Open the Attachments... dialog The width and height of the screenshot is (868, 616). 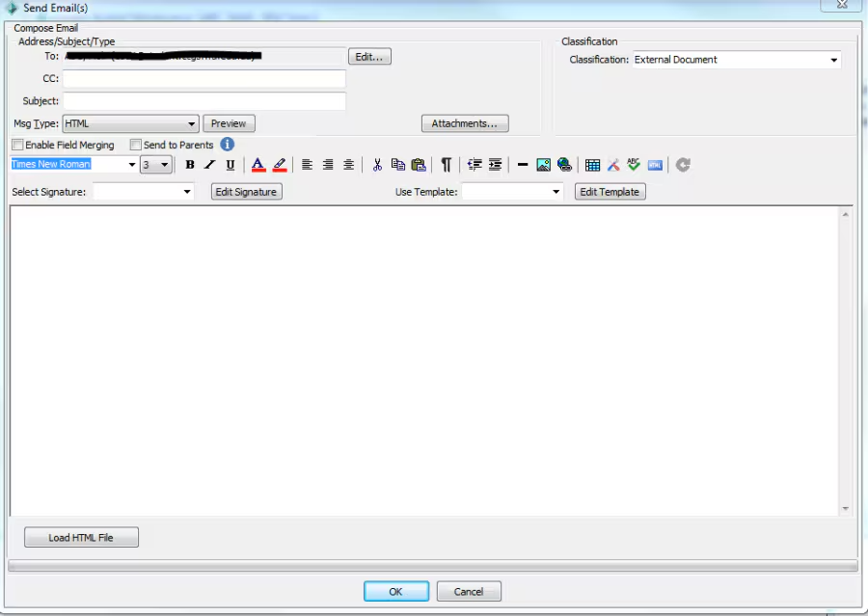pos(465,123)
